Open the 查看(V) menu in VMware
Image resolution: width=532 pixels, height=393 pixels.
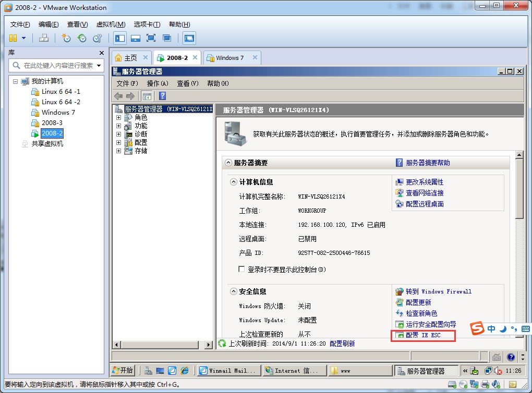coord(77,24)
